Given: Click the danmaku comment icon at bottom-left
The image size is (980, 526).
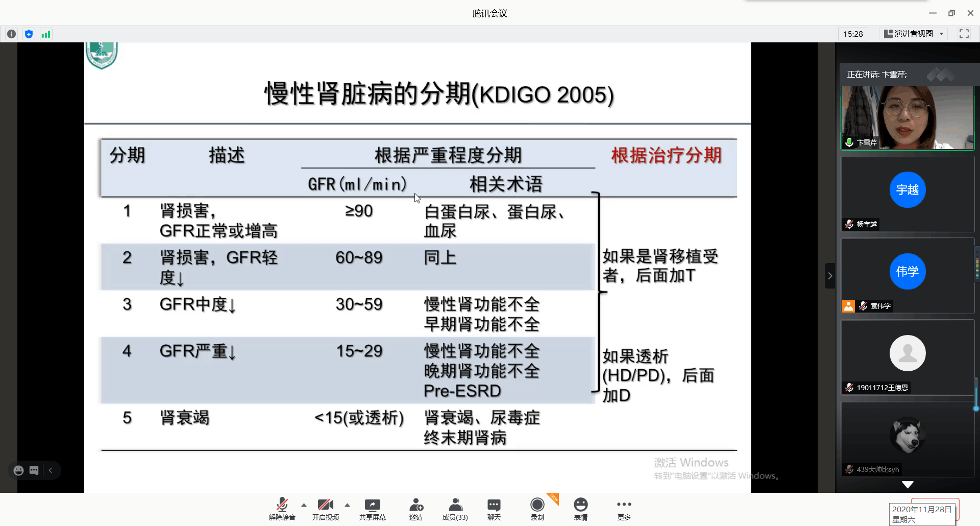Looking at the screenshot, I should 34,470.
